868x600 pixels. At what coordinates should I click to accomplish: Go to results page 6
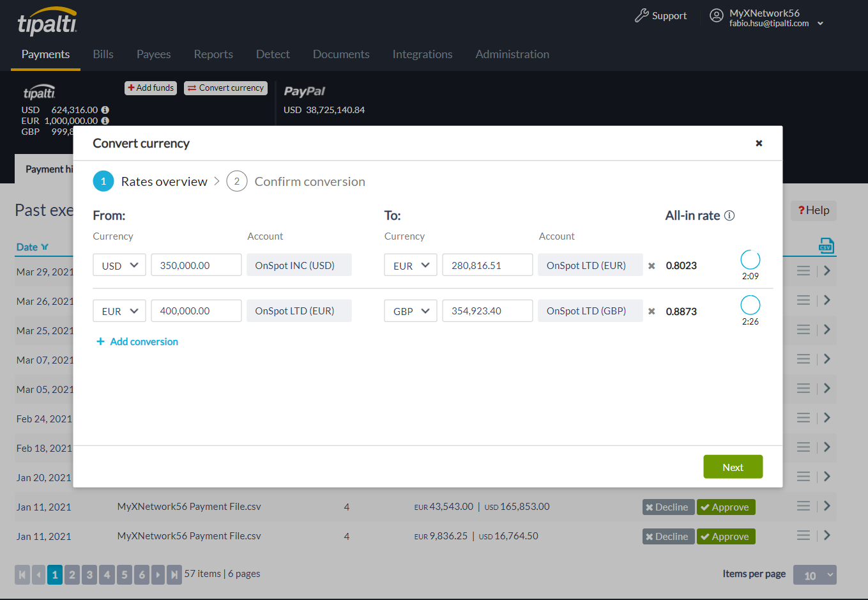pyautogui.click(x=142, y=574)
